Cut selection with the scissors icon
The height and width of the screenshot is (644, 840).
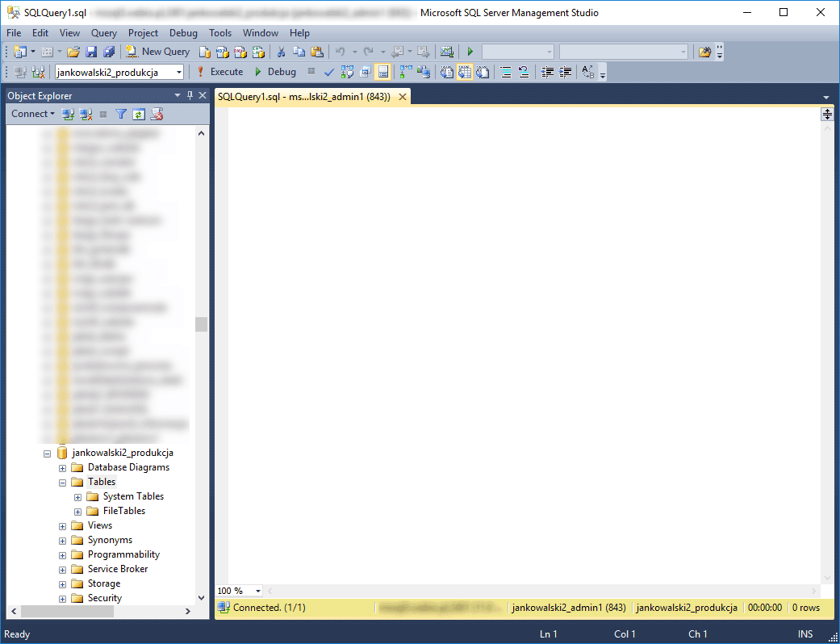coord(281,52)
